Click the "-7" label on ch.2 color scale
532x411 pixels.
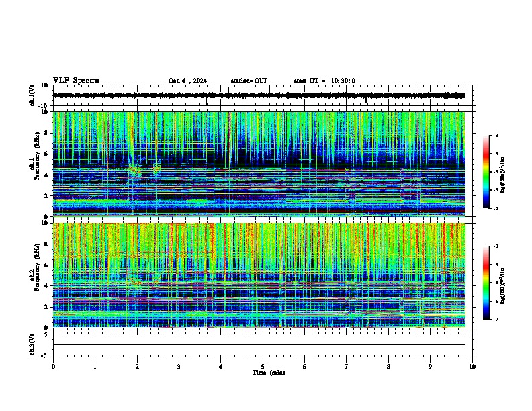[x=495, y=320]
